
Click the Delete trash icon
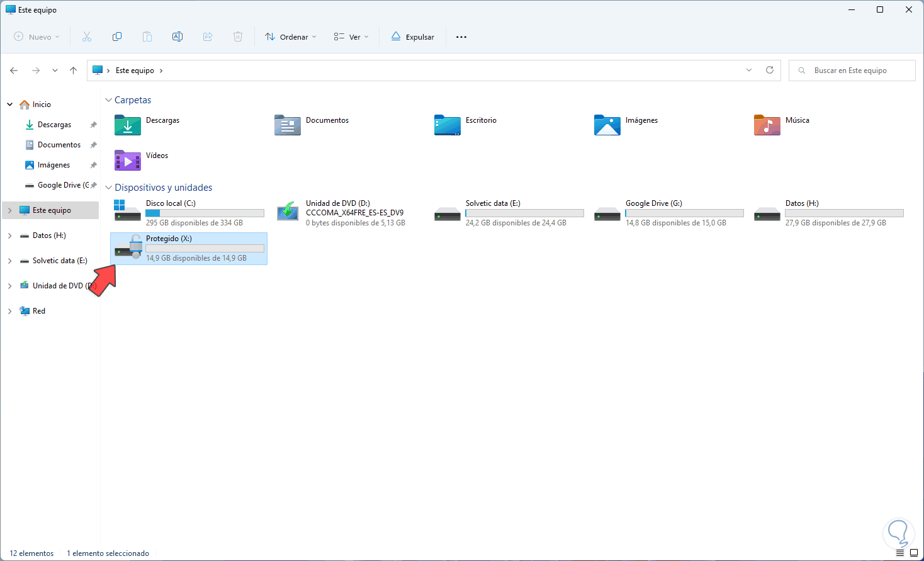pyautogui.click(x=238, y=37)
